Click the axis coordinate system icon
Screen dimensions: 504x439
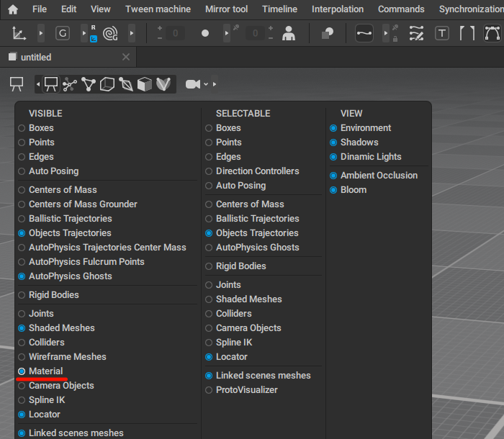[x=19, y=33]
